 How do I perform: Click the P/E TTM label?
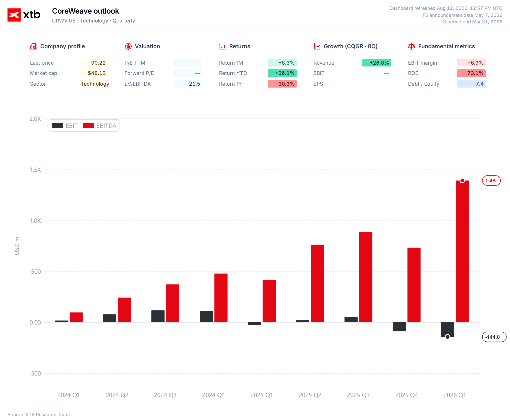click(x=135, y=63)
